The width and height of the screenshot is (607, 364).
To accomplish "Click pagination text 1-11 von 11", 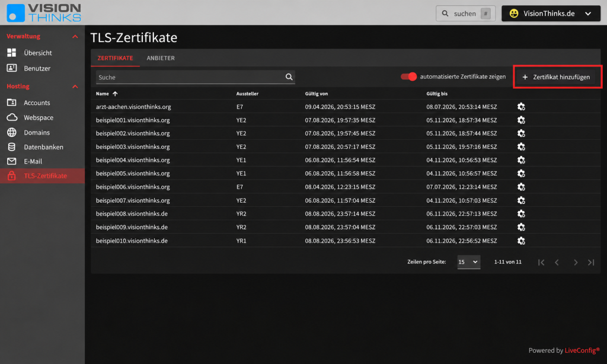I will 507,262.
